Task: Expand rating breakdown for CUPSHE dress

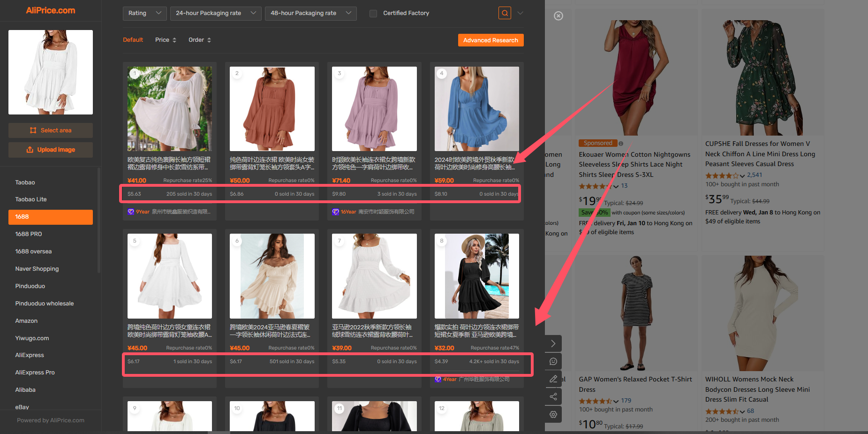Action: coord(742,176)
